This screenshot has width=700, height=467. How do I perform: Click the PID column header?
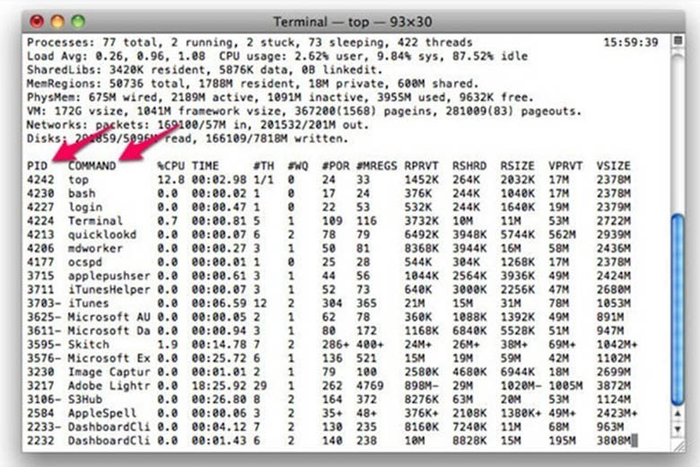(37, 166)
